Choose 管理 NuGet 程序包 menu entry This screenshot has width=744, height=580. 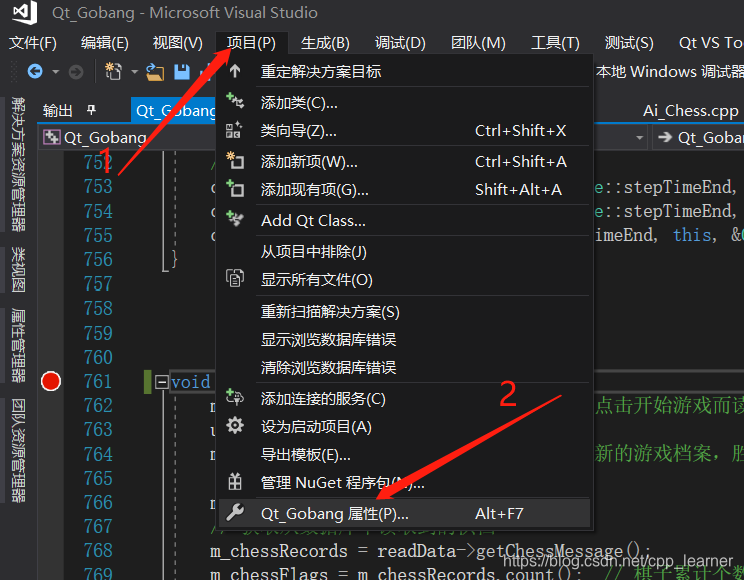[403, 483]
